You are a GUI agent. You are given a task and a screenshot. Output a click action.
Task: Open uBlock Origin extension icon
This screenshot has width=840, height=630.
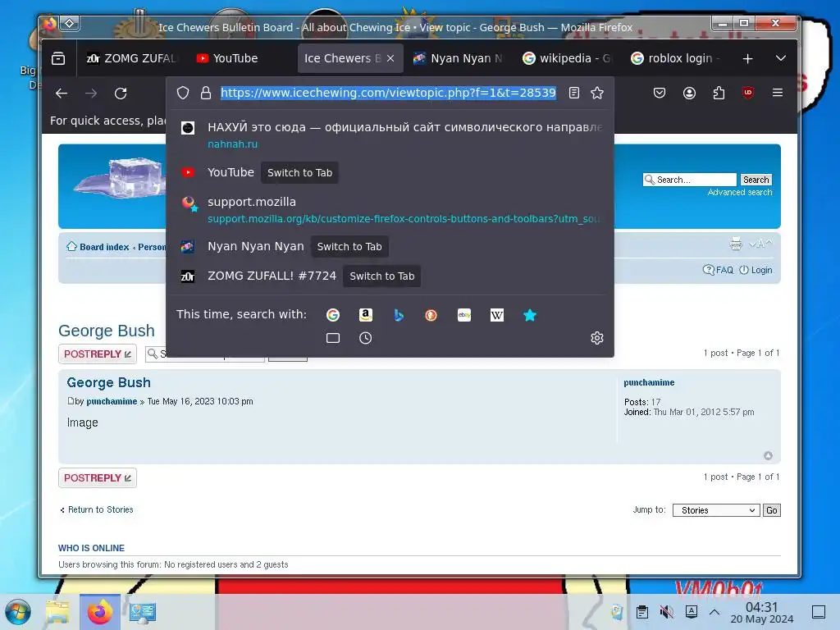748,93
